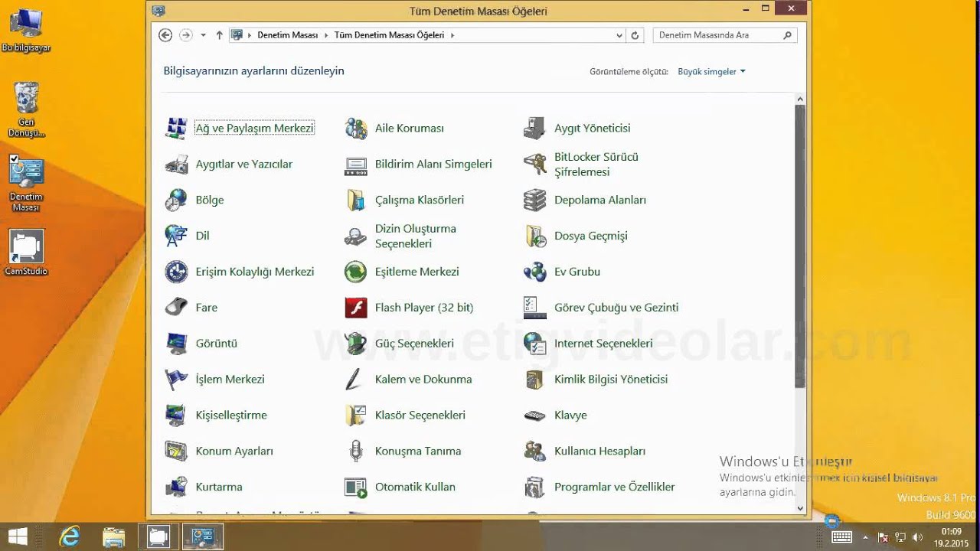Open the Görüntü display icon

coord(176,344)
